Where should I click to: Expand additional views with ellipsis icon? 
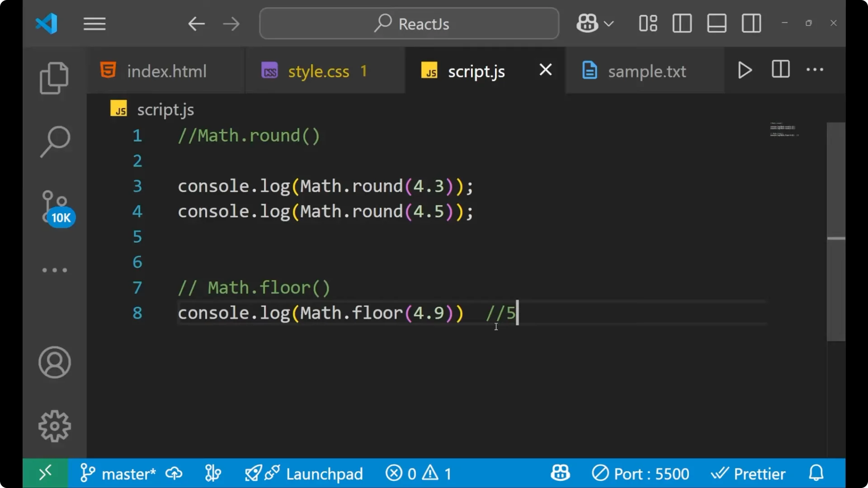(x=54, y=270)
